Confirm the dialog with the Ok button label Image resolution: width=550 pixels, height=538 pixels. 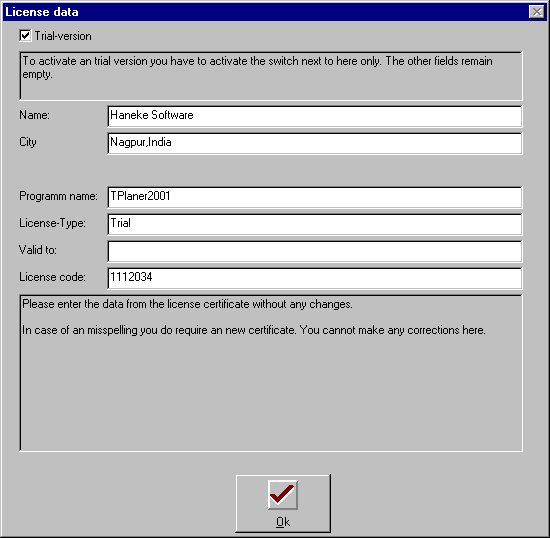283,522
